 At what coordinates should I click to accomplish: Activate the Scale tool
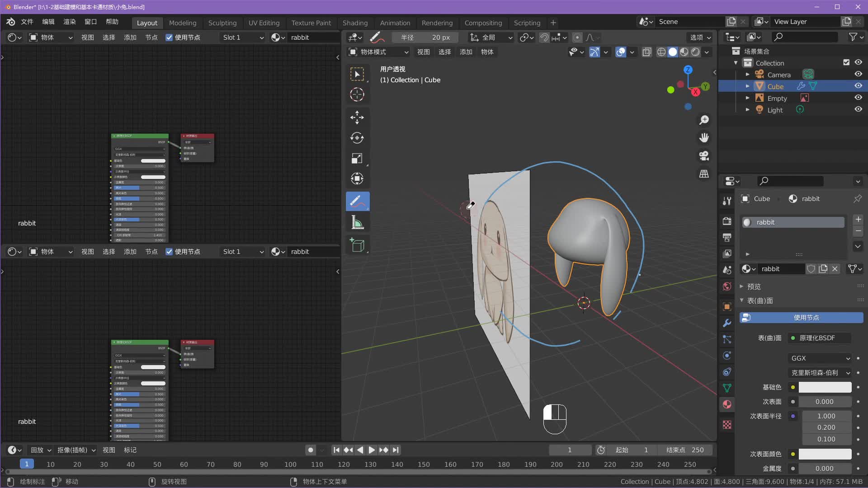[x=357, y=158]
